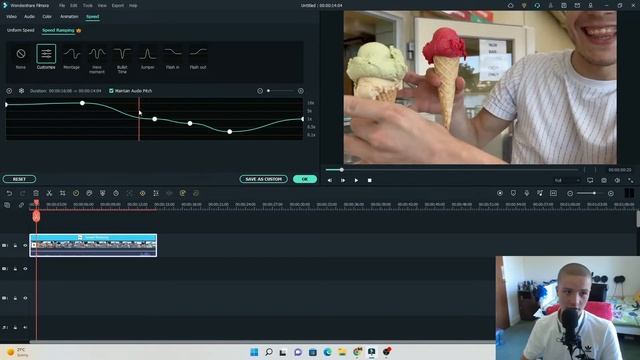Open the preview display monitor icon

590,180
